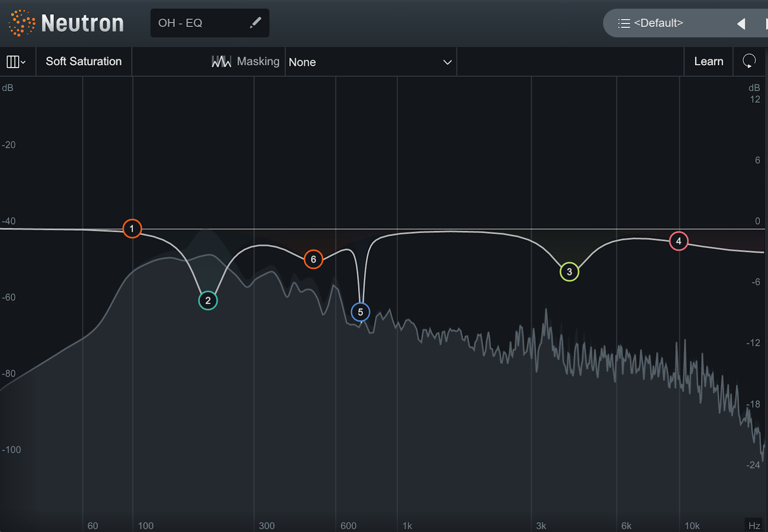Select EQ band node 2

[x=208, y=301]
